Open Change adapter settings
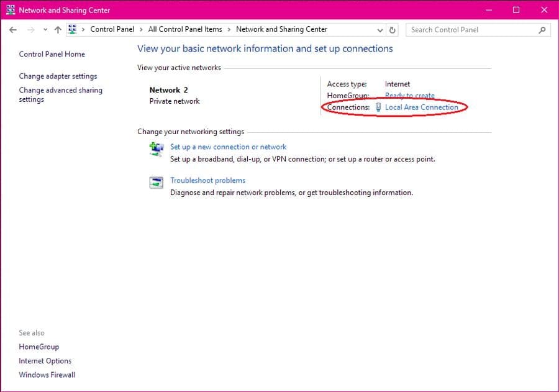 point(58,76)
